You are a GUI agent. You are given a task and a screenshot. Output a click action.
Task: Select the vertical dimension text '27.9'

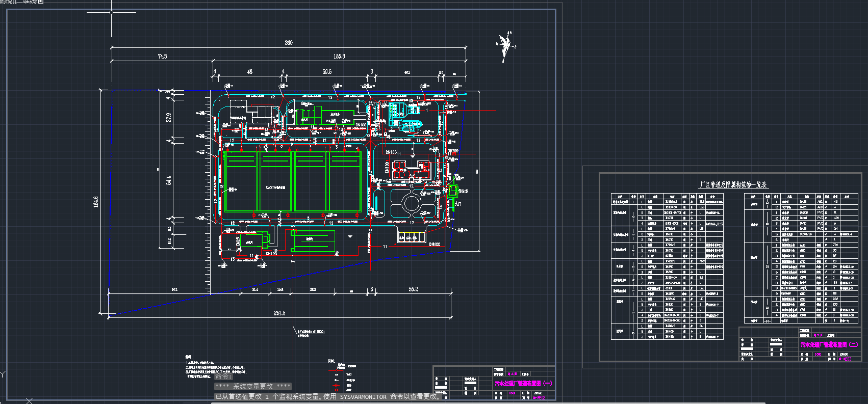point(169,117)
